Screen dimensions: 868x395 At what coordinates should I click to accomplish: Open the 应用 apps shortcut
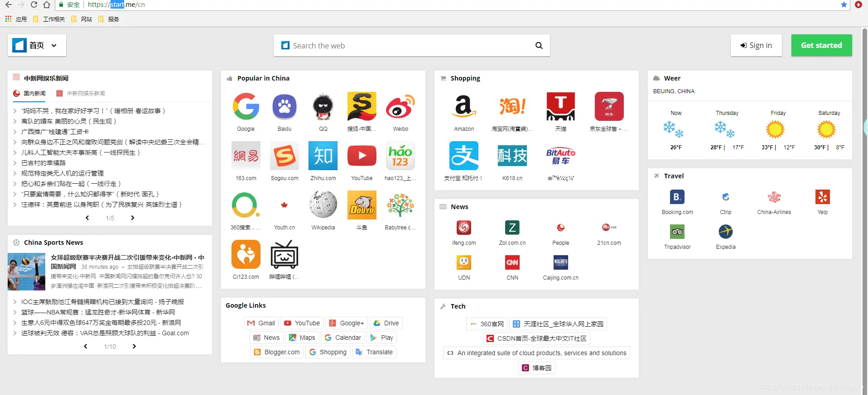tap(16, 19)
